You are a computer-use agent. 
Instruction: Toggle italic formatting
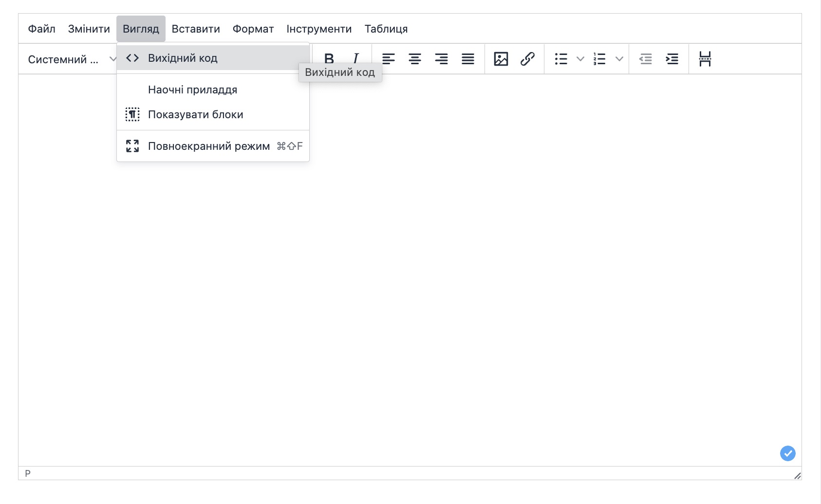coord(356,59)
